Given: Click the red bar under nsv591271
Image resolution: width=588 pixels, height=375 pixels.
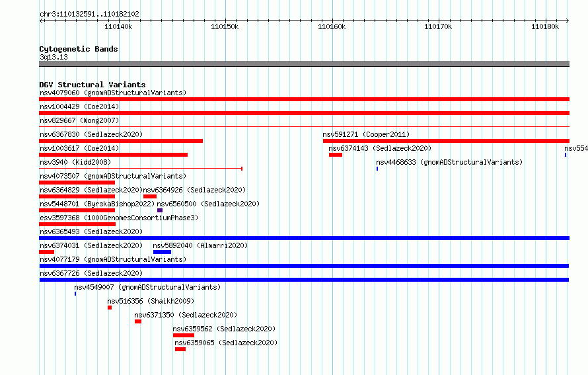Looking at the screenshot, I should [446, 141].
